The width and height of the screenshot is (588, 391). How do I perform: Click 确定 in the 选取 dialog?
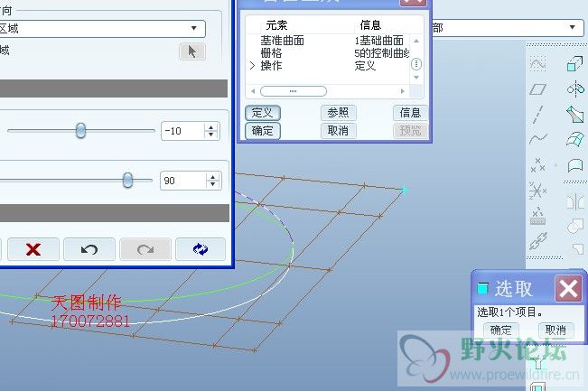pyautogui.click(x=501, y=330)
